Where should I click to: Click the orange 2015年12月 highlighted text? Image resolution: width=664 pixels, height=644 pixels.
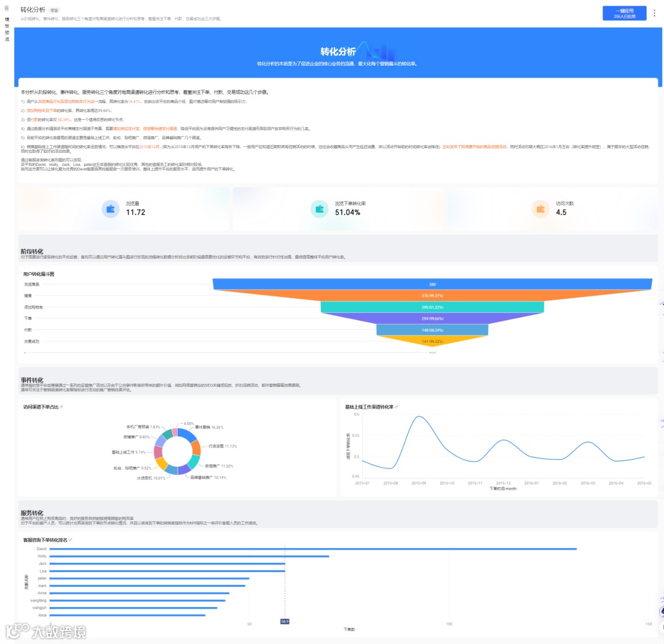pos(149,147)
